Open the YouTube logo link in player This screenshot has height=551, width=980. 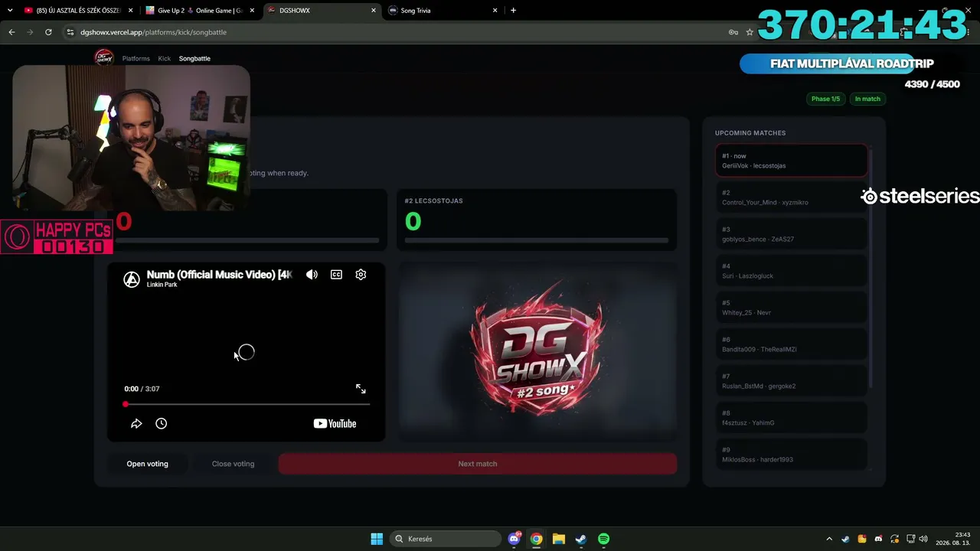click(335, 423)
